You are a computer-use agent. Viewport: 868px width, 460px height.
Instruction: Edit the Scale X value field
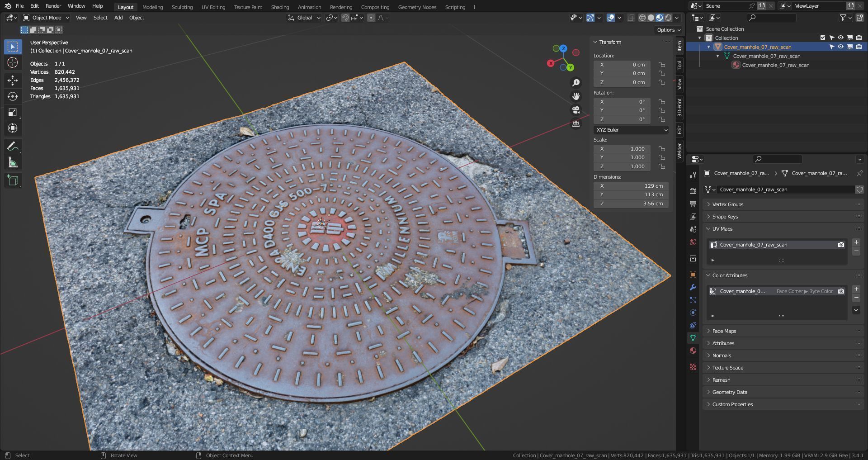(622, 149)
